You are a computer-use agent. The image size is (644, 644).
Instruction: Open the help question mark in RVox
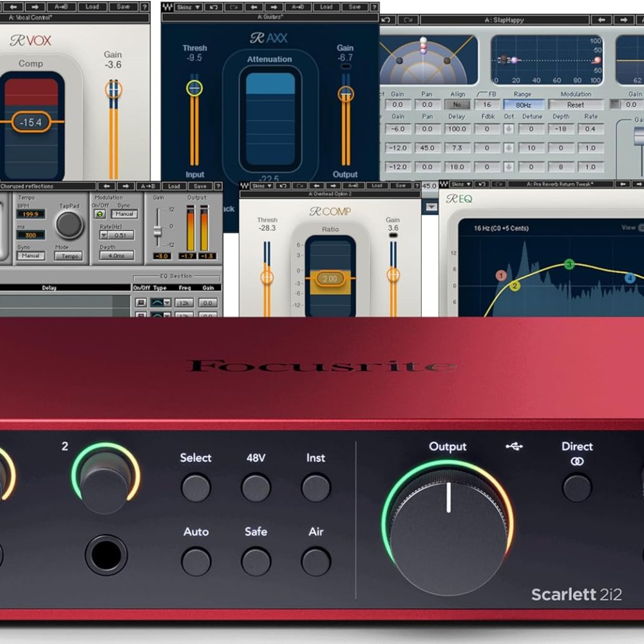click(144, 6)
